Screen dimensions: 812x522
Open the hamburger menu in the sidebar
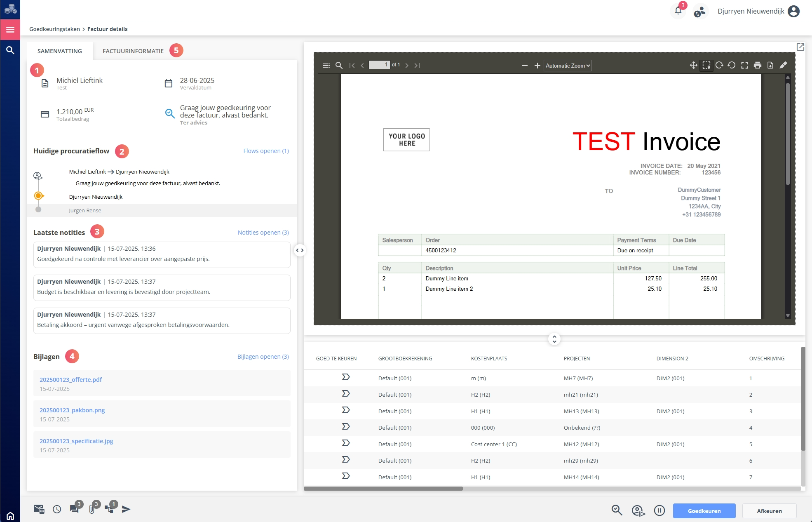10,30
